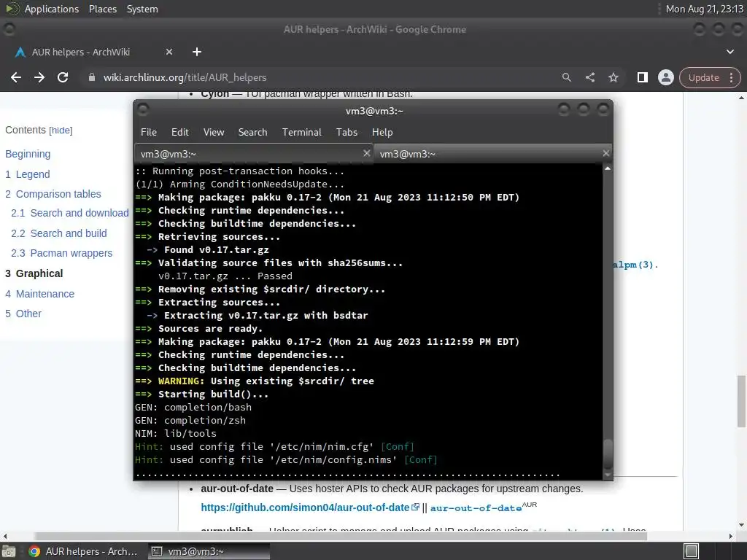Open the aur-out-of-date GitHub link
Viewport: 747px width, 560px height.
(309, 507)
